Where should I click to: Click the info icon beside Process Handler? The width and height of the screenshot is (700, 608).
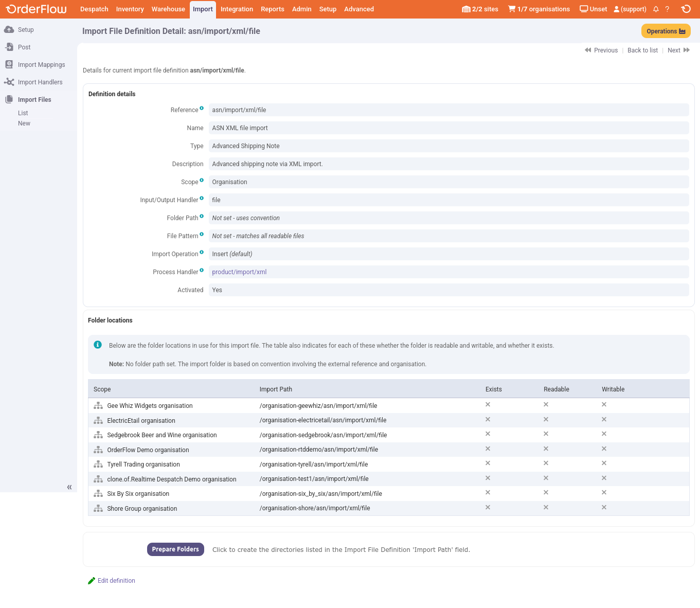(202, 270)
